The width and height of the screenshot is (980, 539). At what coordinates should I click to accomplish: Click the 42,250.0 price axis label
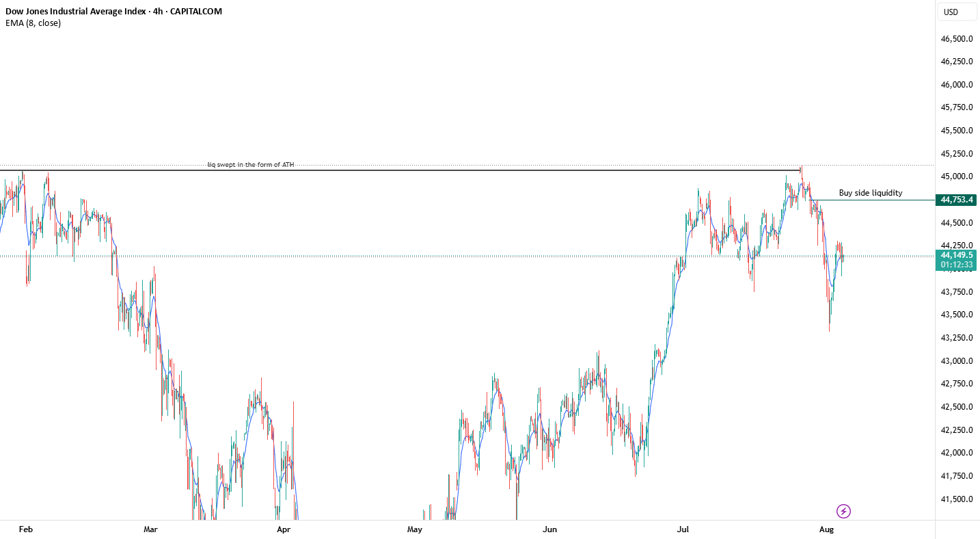point(957,430)
